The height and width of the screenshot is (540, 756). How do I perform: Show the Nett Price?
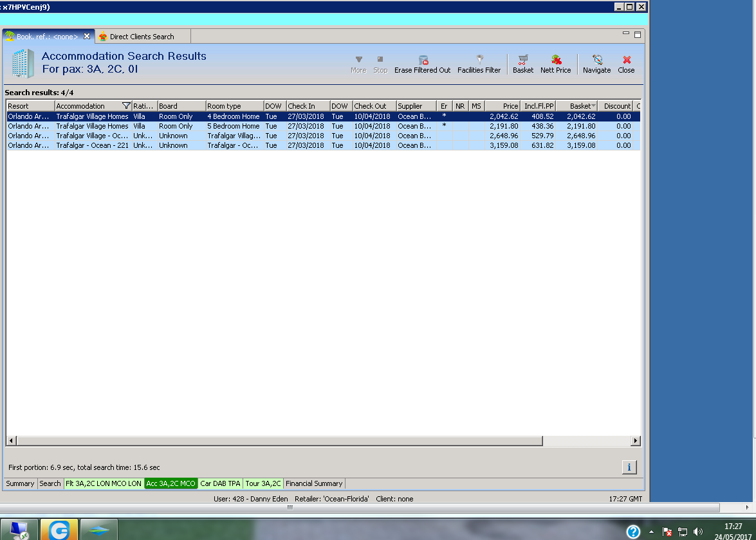pyautogui.click(x=555, y=64)
